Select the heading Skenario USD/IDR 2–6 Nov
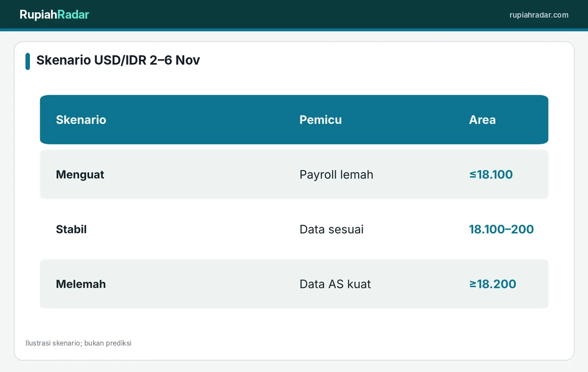588x372 pixels. (118, 60)
